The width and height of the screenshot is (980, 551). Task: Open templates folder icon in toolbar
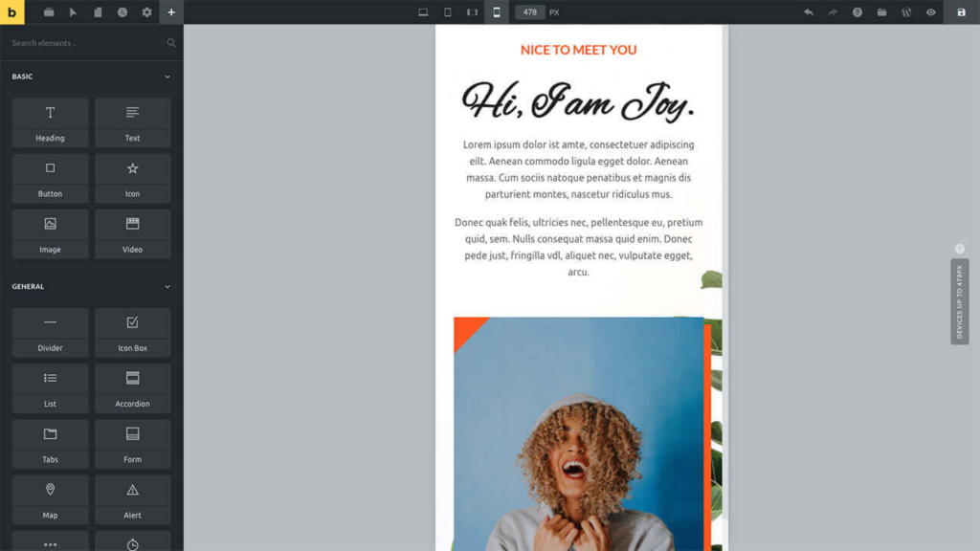point(881,12)
